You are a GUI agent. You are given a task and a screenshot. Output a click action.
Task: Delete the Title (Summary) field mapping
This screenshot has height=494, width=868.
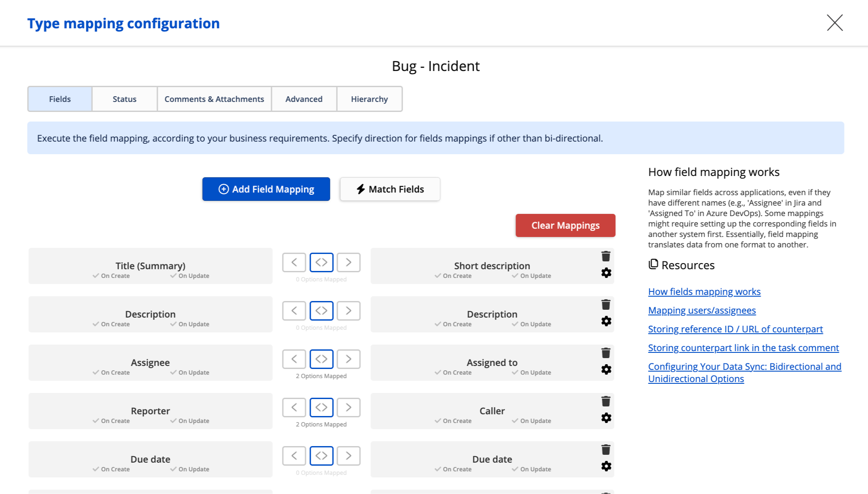click(606, 257)
